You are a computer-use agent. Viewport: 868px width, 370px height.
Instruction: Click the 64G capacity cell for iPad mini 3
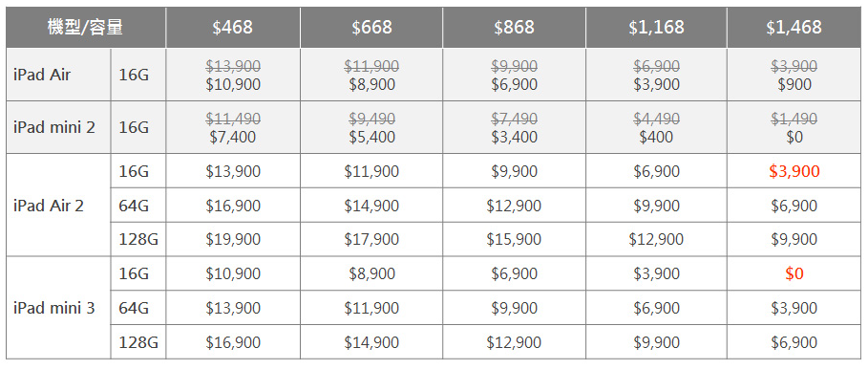(138, 308)
